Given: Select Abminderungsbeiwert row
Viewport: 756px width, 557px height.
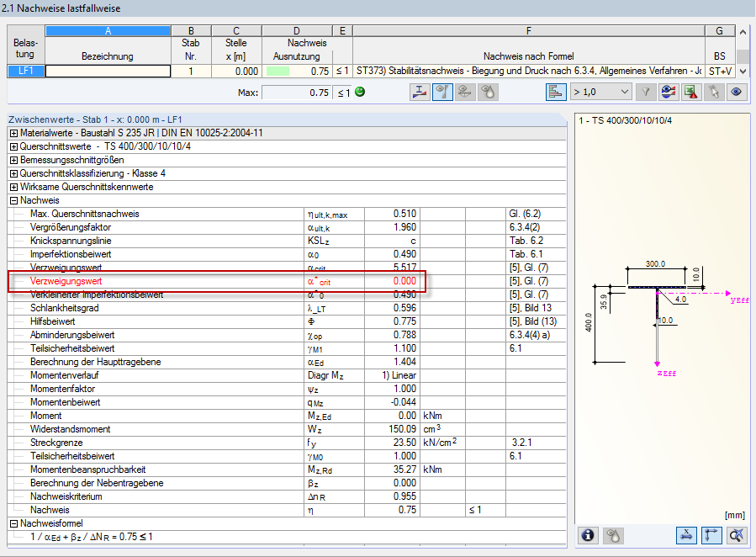Looking at the screenshot, I should (x=287, y=335).
